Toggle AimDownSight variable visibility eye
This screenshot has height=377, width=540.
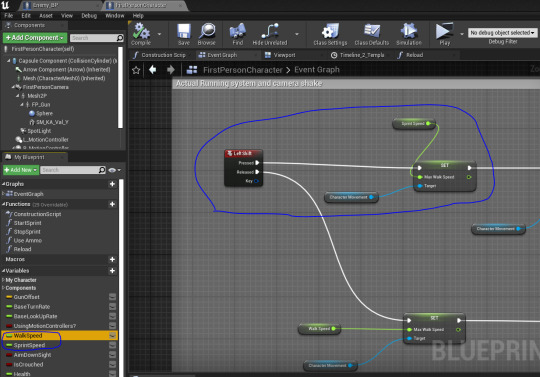[112, 355]
